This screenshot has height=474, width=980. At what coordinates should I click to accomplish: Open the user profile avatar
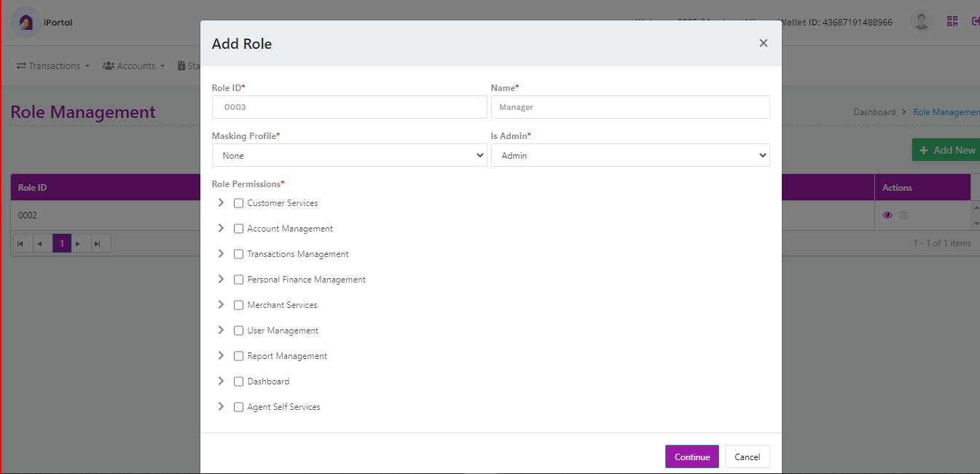(922, 22)
